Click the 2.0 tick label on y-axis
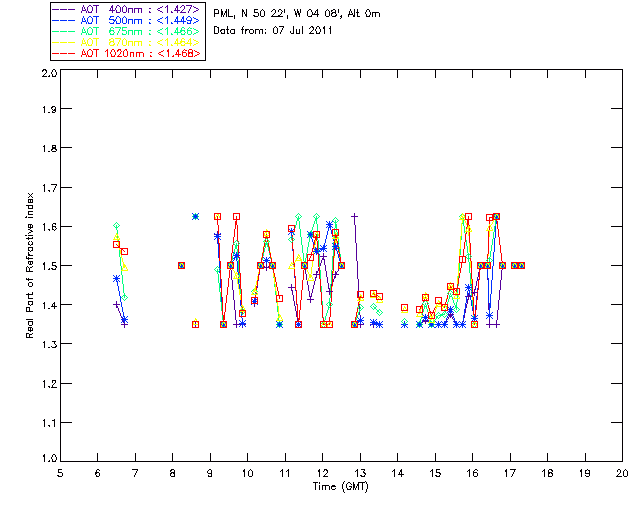 click(x=47, y=73)
